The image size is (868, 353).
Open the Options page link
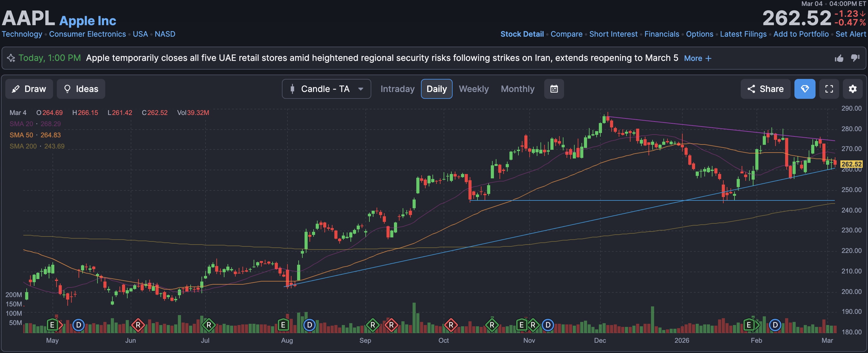699,34
